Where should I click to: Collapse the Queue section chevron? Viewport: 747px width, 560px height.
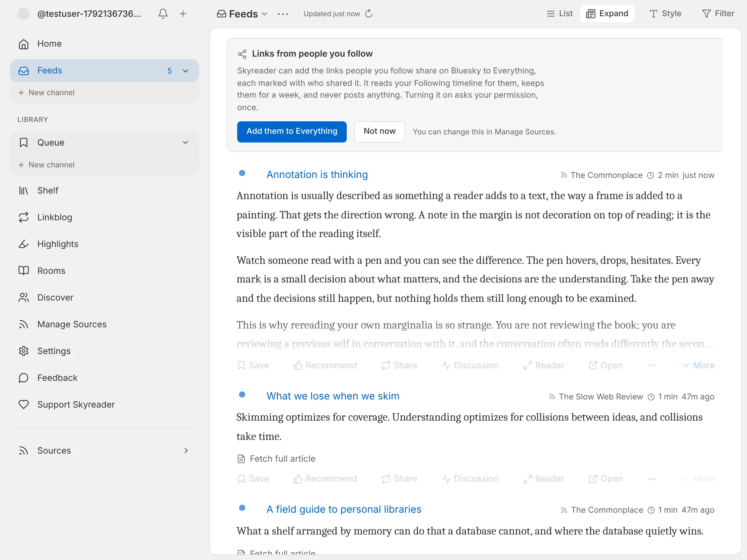coord(186,142)
